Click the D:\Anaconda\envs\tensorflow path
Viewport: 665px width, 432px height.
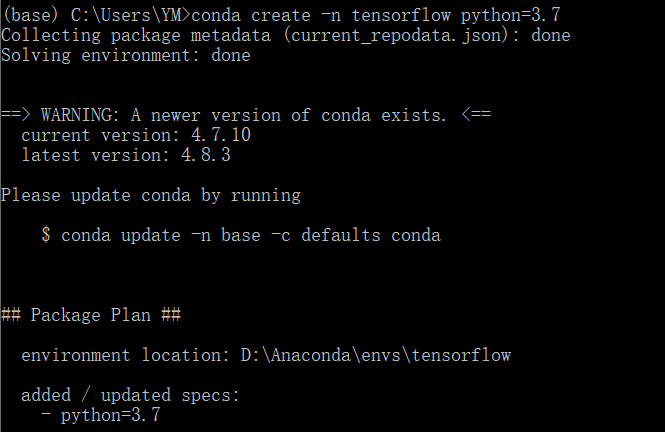coord(376,355)
